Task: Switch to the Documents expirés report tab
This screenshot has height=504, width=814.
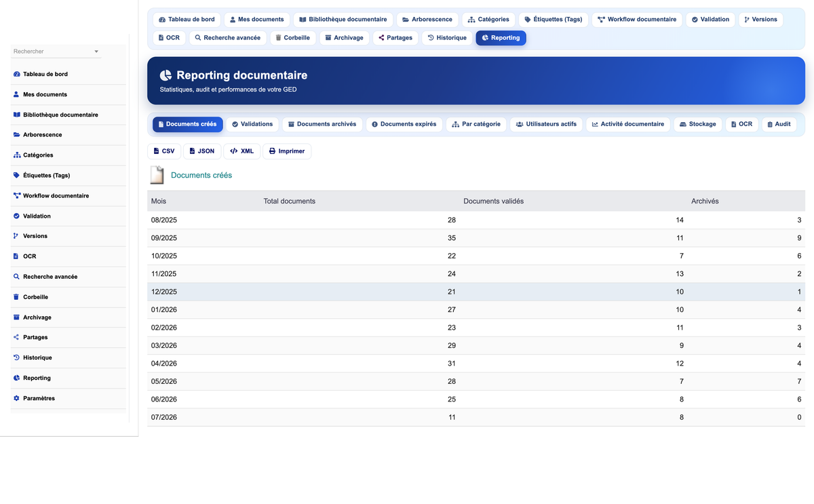Action: [x=404, y=124]
